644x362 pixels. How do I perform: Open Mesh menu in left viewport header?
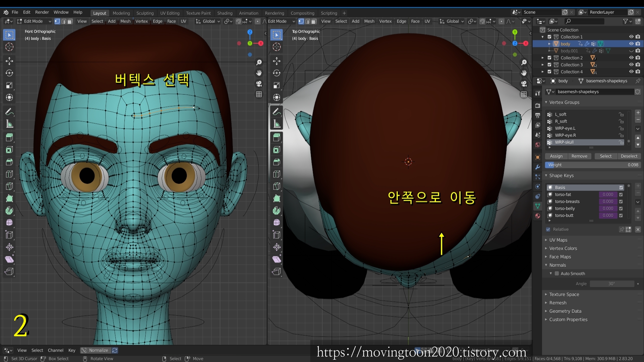pos(125,21)
